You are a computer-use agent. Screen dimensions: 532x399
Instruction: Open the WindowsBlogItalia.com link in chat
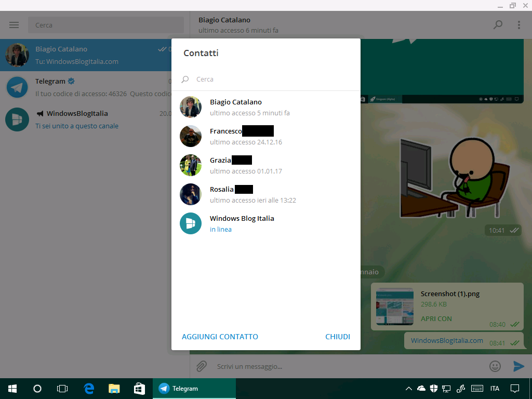point(447,341)
